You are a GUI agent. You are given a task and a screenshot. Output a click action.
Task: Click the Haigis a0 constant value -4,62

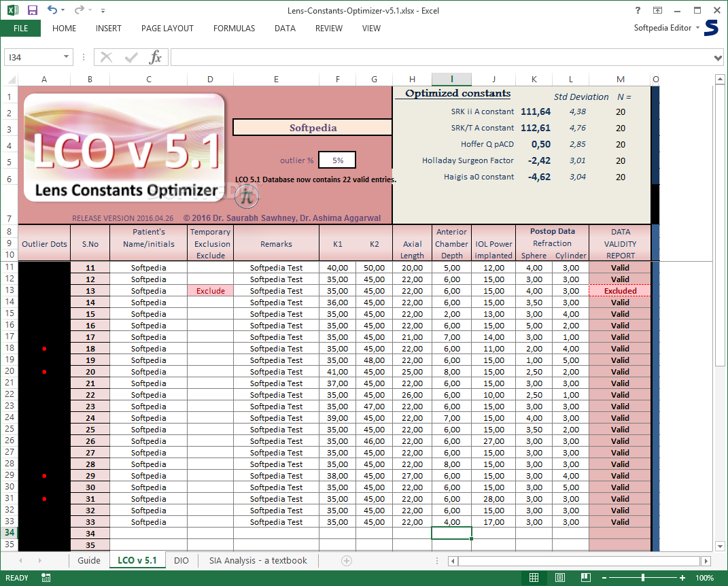pos(539,177)
